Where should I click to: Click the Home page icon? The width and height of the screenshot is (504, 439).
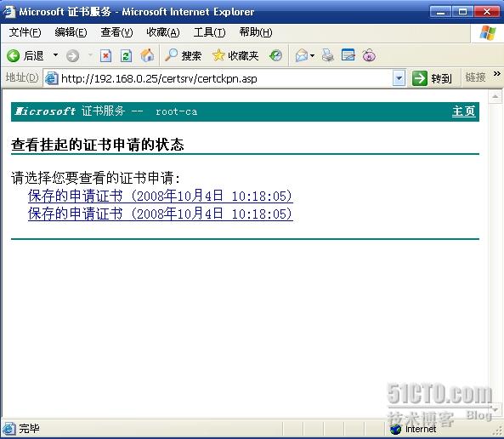[147, 55]
